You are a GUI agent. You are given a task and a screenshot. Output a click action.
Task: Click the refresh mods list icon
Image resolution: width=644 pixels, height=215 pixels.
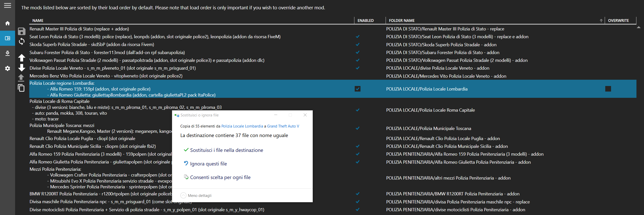click(x=22, y=41)
